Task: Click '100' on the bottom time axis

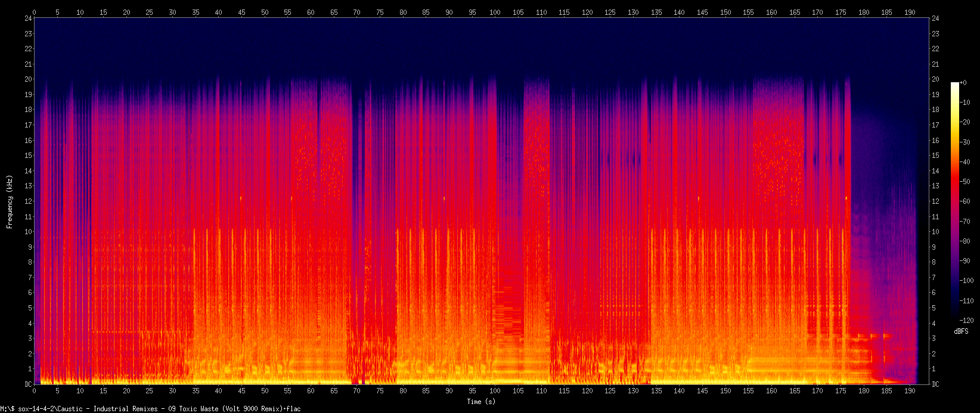Action: click(x=495, y=391)
